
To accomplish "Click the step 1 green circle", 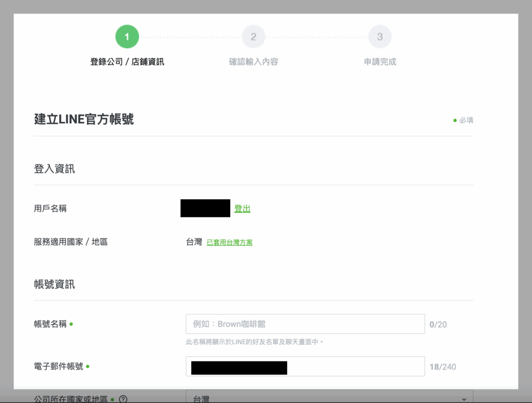I will pyautogui.click(x=127, y=37).
